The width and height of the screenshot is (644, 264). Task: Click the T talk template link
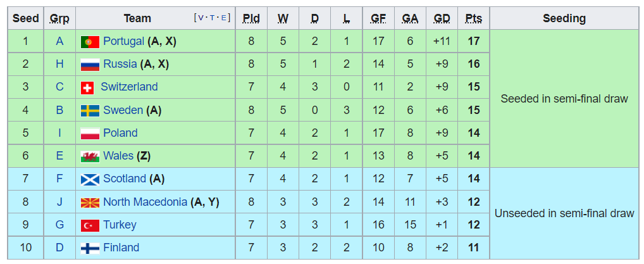point(213,18)
